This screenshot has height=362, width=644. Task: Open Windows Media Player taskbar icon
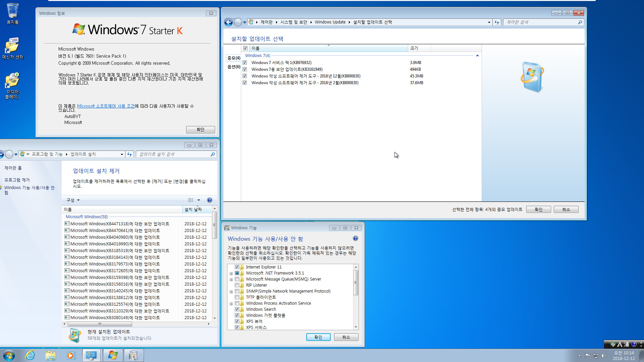pyautogui.click(x=71, y=355)
